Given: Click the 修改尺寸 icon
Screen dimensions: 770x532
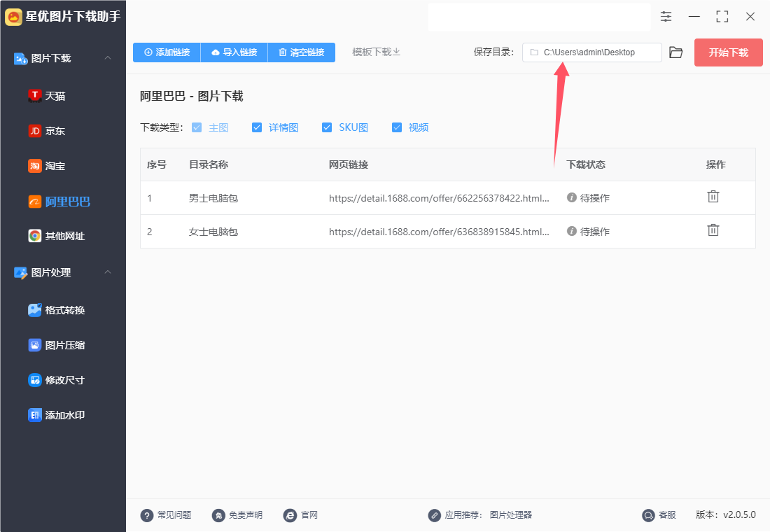Looking at the screenshot, I should tap(34, 380).
